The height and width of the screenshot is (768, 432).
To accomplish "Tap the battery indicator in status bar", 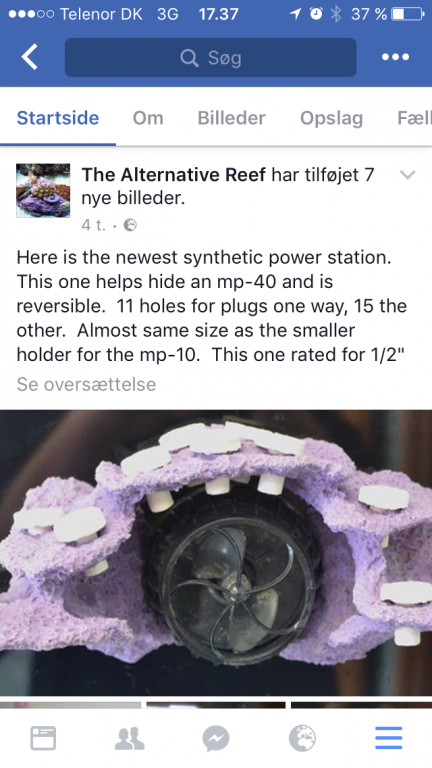I will 408,14.
